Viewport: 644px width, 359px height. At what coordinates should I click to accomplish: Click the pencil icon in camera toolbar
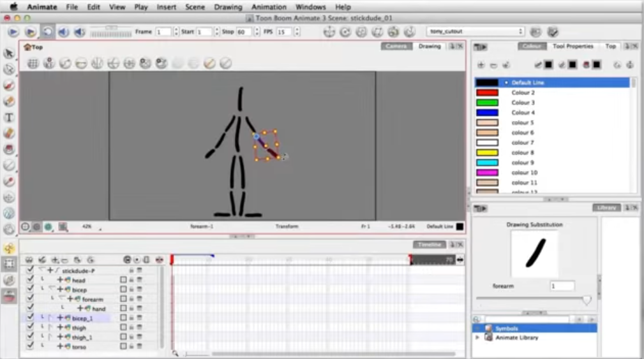209,63
